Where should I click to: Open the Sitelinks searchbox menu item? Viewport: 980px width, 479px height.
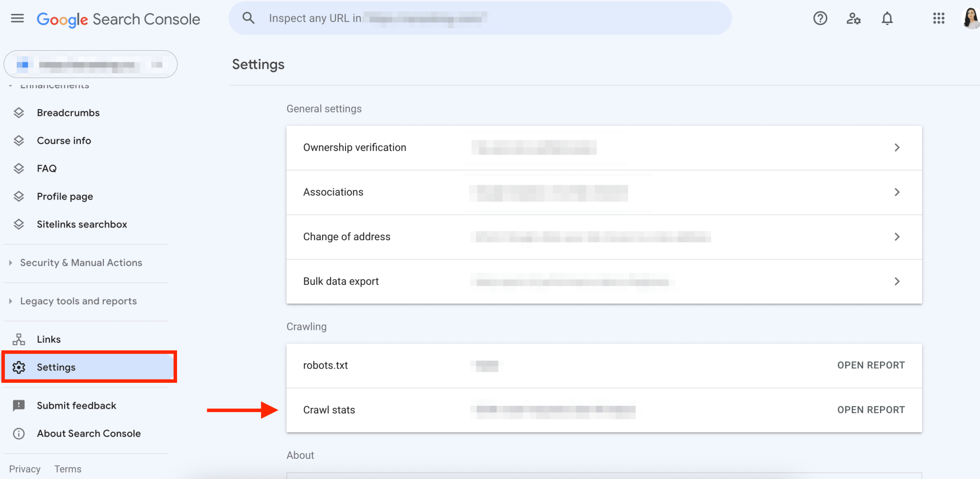coord(82,224)
